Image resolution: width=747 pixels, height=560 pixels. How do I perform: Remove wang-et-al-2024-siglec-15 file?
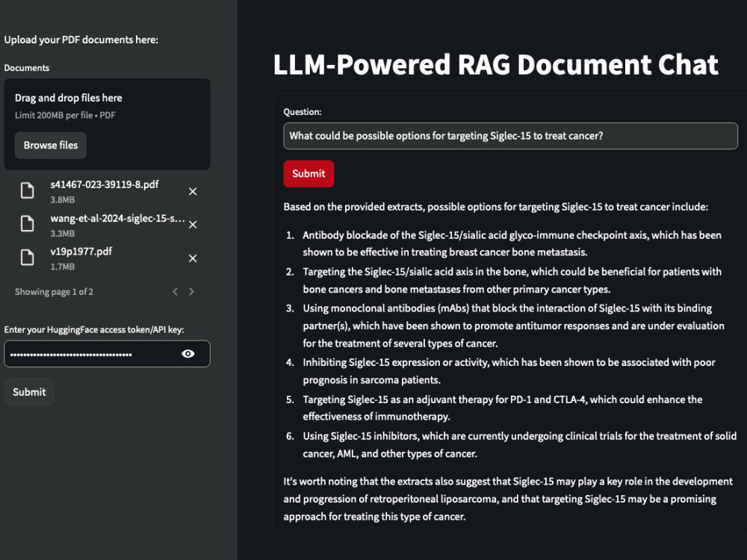pyautogui.click(x=193, y=225)
